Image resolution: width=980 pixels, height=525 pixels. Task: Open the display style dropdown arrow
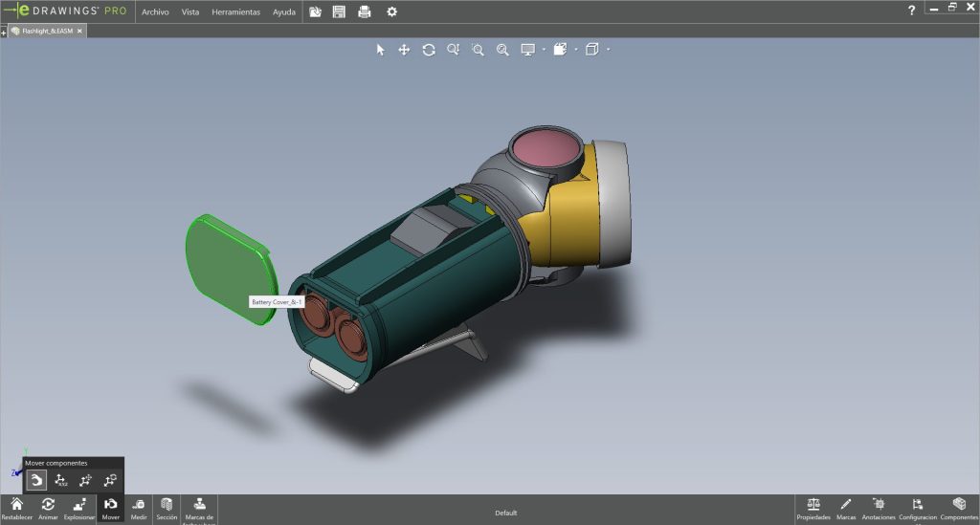[x=608, y=50]
